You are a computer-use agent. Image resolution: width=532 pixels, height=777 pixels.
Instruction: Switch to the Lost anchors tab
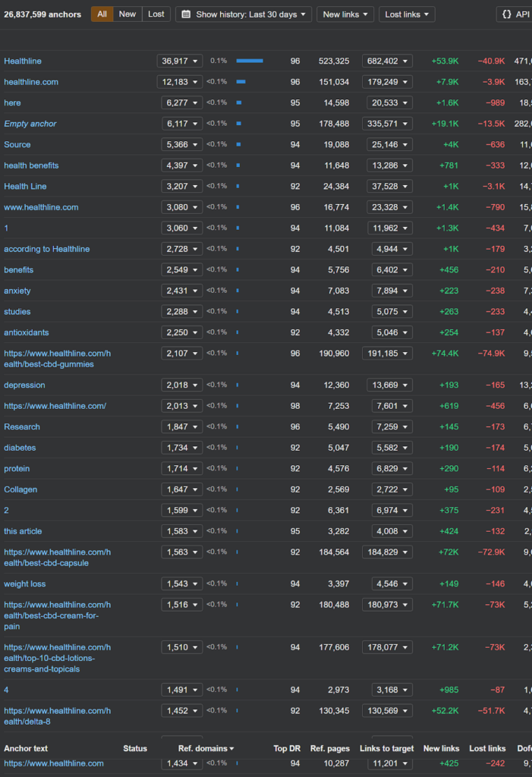[156, 14]
